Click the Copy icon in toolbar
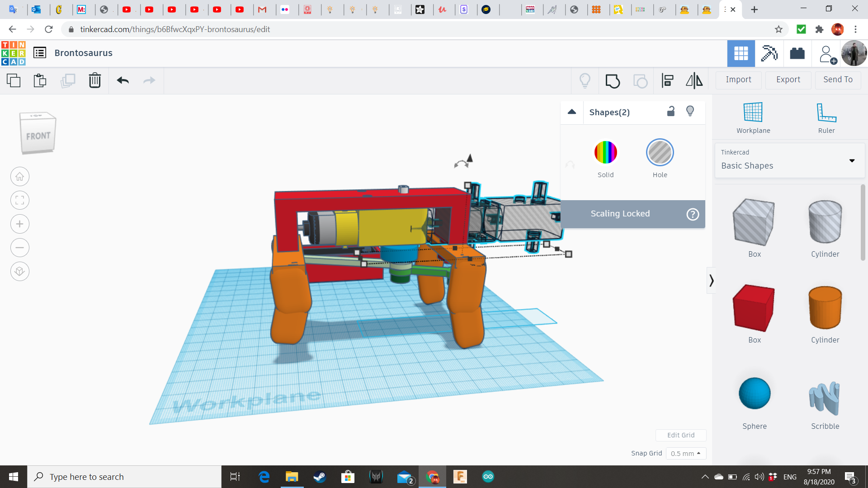Screen dimensions: 868x488 [x=14, y=80]
